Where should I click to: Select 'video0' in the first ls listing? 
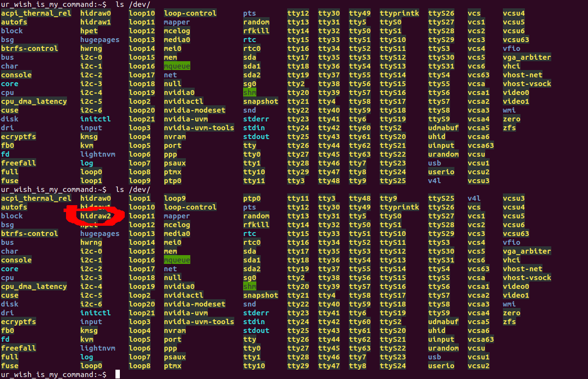pos(516,93)
